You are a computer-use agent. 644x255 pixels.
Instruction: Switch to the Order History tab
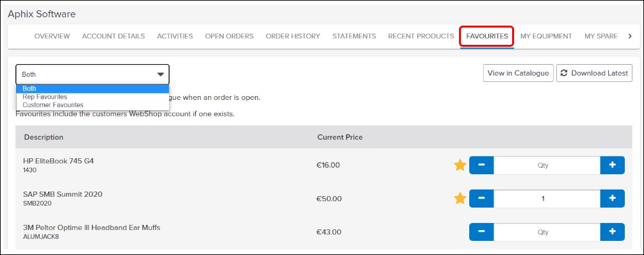coord(293,36)
